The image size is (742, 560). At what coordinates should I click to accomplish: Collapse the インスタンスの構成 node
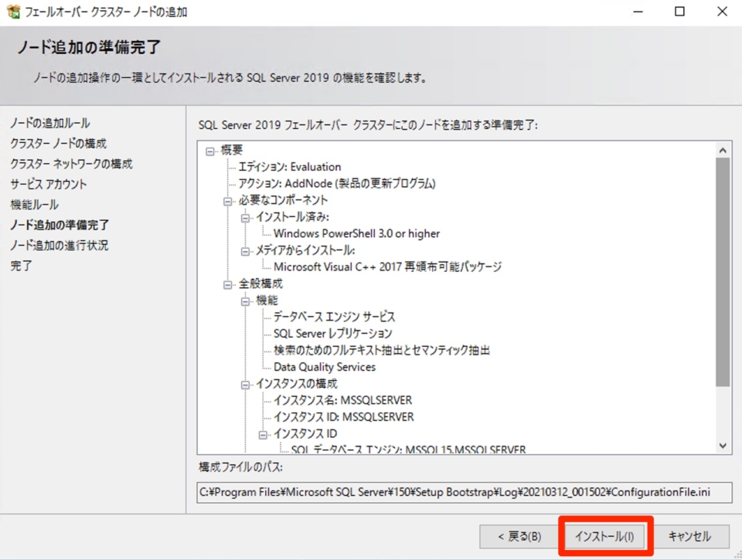(245, 385)
